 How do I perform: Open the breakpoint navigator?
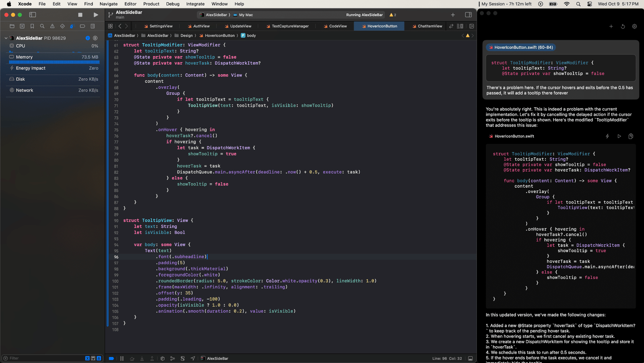coord(83,26)
